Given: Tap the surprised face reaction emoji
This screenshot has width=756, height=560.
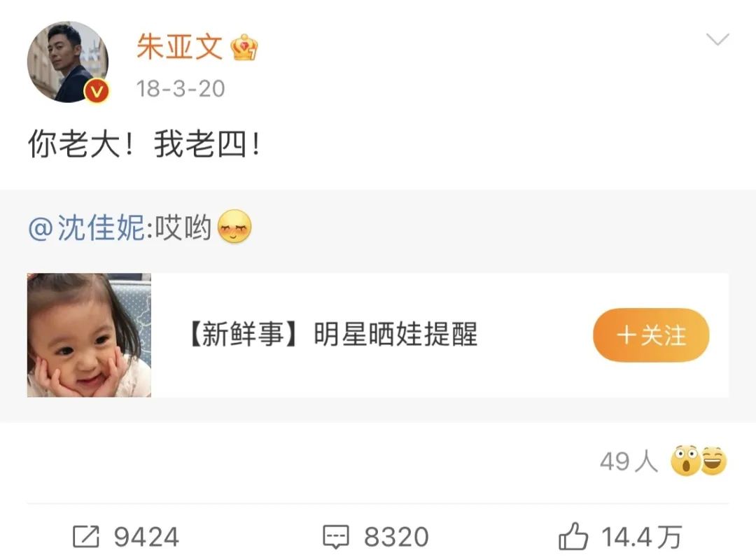Looking at the screenshot, I should coord(685,461).
